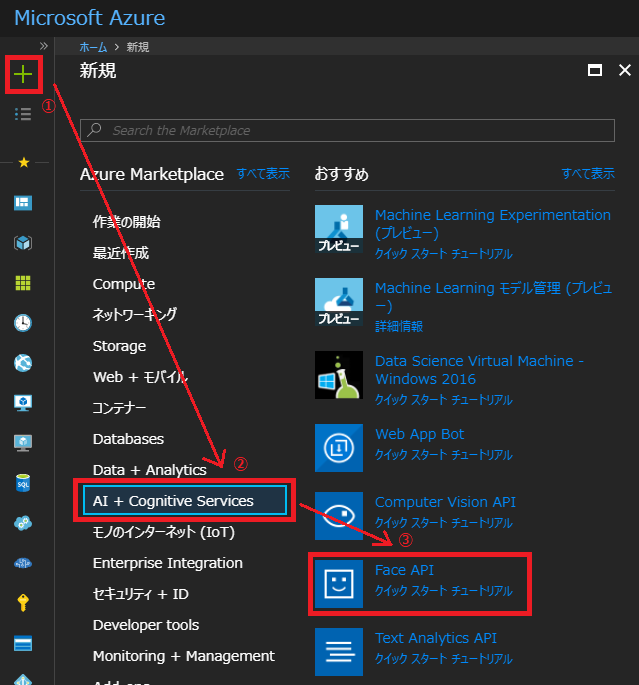
Task: Open the Dashboard icon in sidebar
Action: tap(23, 203)
